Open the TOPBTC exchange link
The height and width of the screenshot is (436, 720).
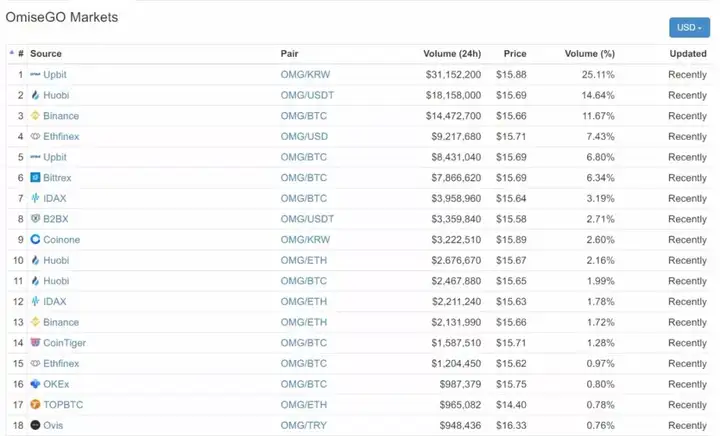pos(63,405)
